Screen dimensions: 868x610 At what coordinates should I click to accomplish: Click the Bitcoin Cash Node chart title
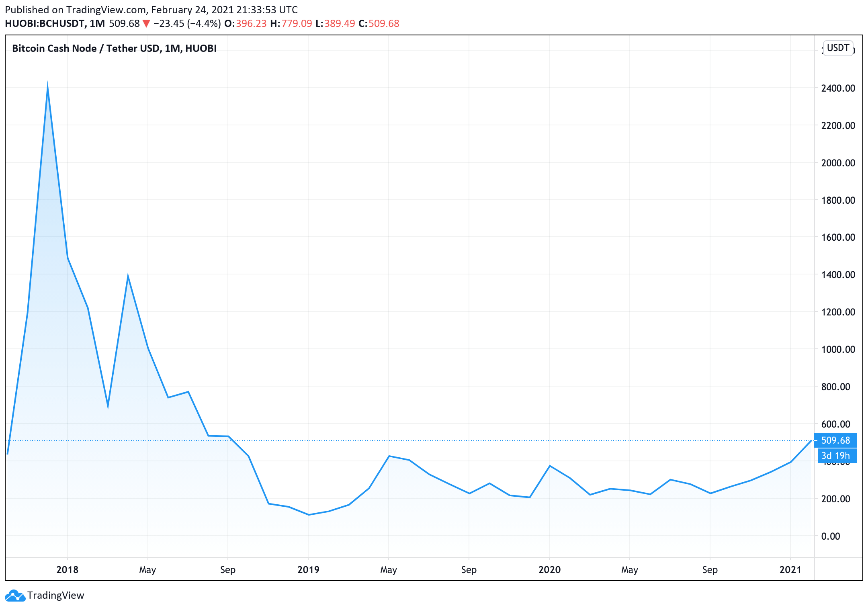click(114, 48)
